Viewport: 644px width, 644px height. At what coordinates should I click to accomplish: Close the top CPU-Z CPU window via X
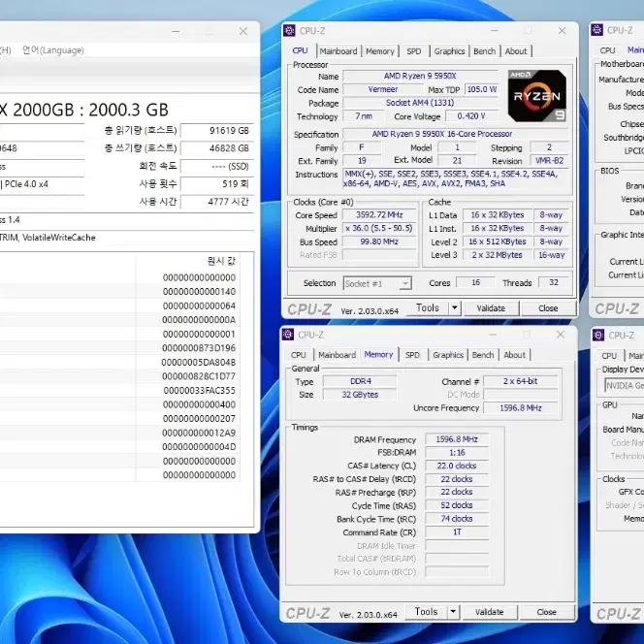point(562,31)
